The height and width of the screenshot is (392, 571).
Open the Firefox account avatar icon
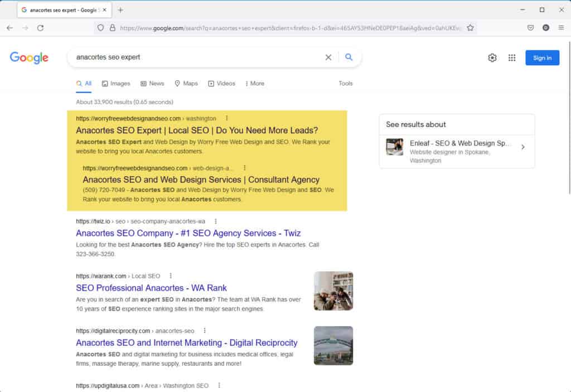click(x=545, y=28)
